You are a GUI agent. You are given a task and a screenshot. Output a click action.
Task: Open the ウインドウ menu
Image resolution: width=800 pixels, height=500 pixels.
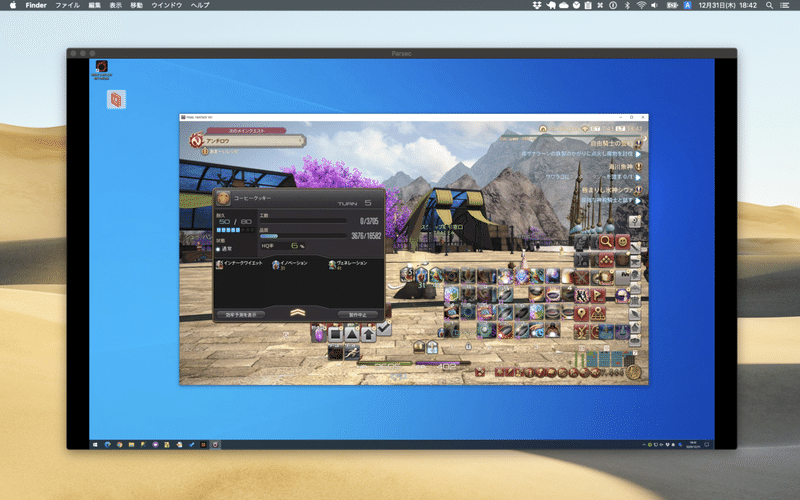pyautogui.click(x=166, y=5)
